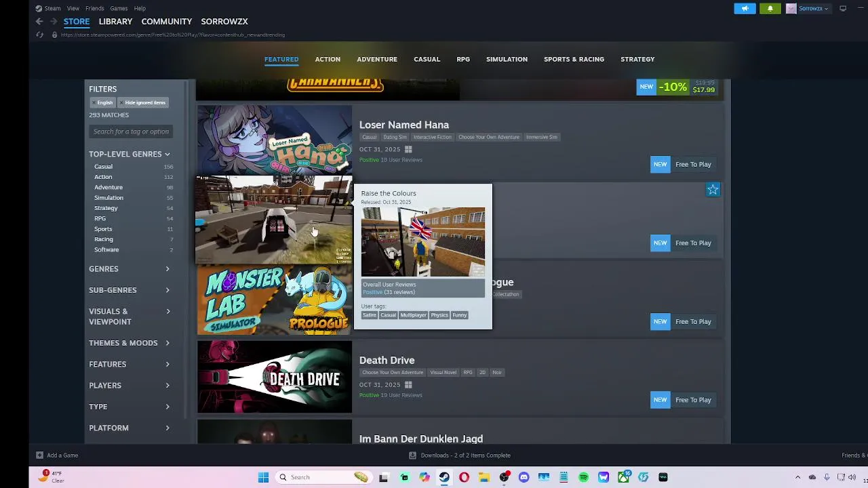The height and width of the screenshot is (488, 868).
Task: Expand the Sub-Genres filter section
Action: click(130, 290)
